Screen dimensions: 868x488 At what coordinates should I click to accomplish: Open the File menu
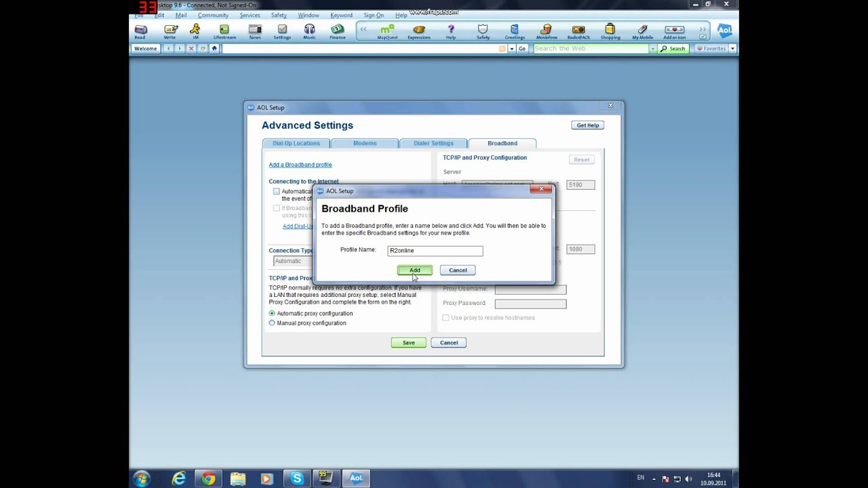point(139,15)
